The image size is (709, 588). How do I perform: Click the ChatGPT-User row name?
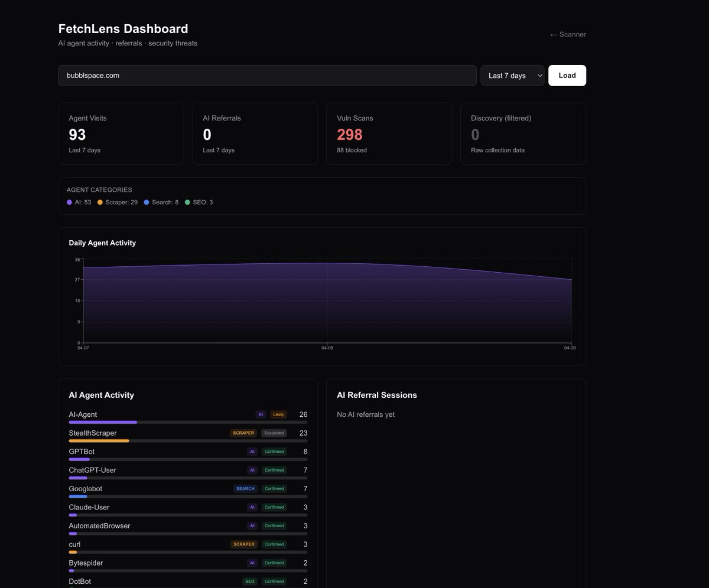click(92, 470)
